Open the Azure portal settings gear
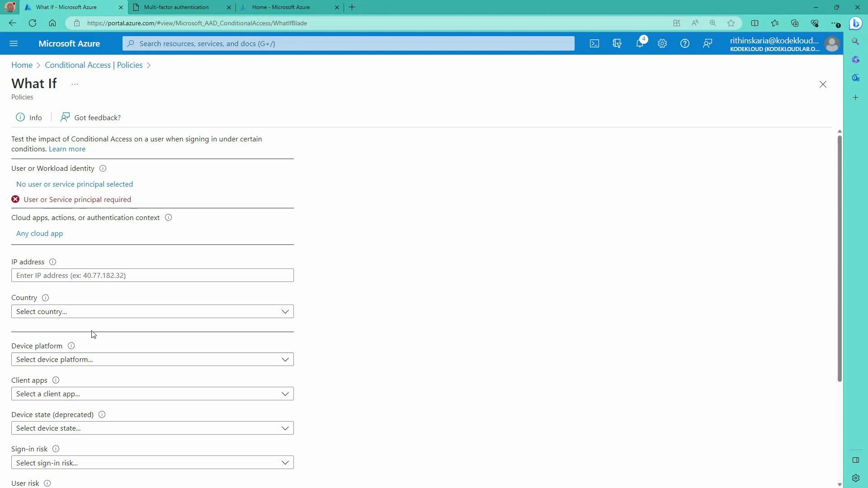 pyautogui.click(x=662, y=43)
